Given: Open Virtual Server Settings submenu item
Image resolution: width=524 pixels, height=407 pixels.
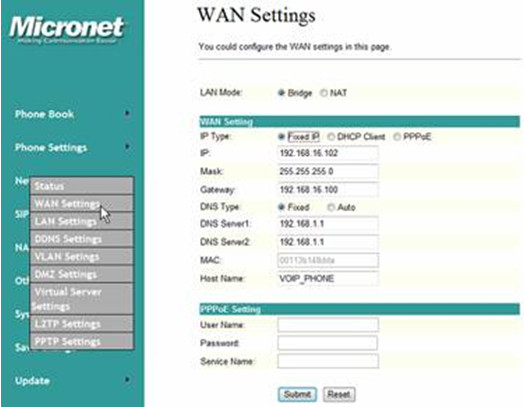Looking at the screenshot, I should [x=82, y=299].
